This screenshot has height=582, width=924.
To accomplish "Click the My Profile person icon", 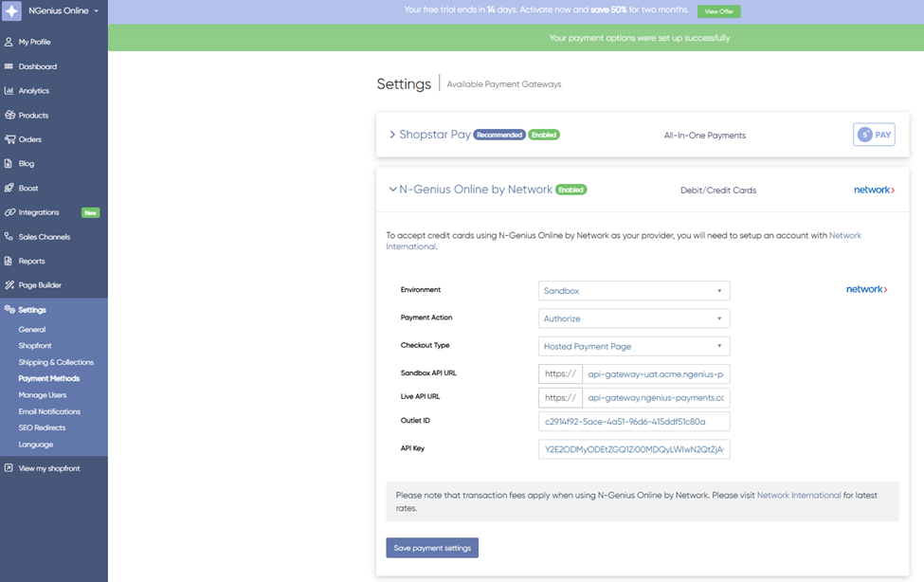I will click(9, 42).
